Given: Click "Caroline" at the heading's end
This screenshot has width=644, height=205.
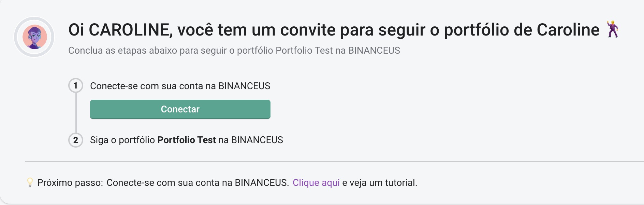Looking at the screenshot, I should [x=568, y=30].
